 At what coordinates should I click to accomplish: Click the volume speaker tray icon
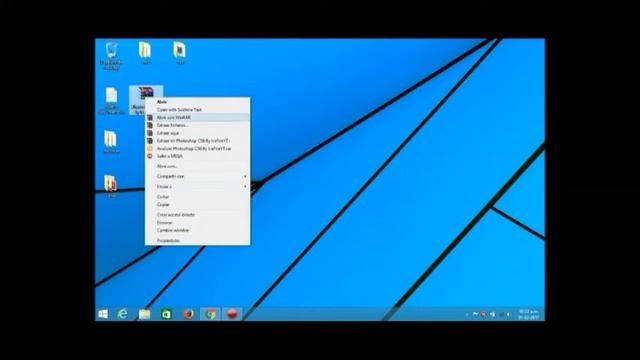[508, 314]
